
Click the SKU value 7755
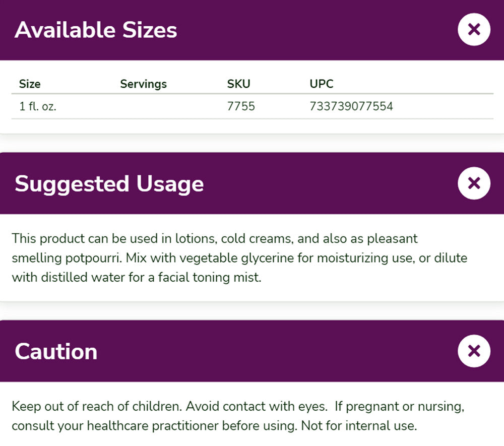(241, 106)
